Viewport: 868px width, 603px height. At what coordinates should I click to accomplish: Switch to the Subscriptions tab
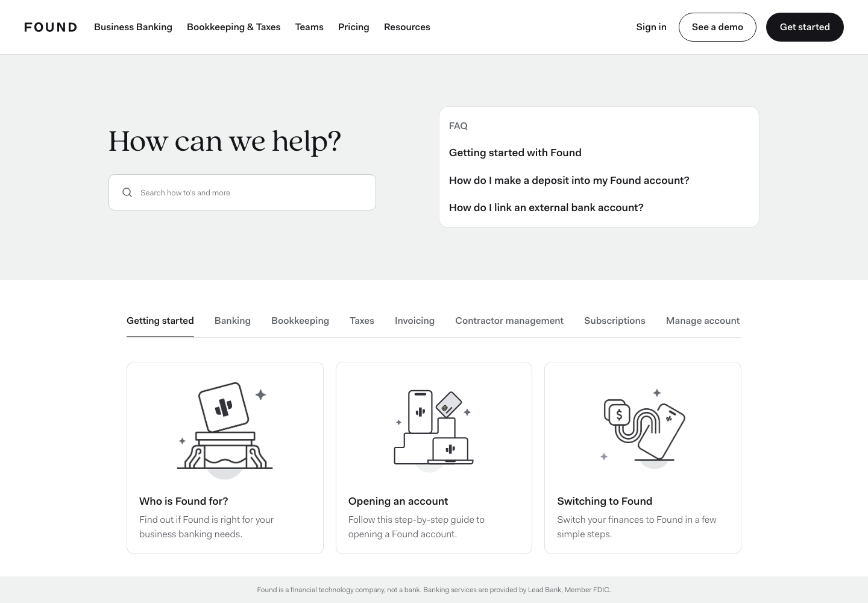pyautogui.click(x=615, y=321)
